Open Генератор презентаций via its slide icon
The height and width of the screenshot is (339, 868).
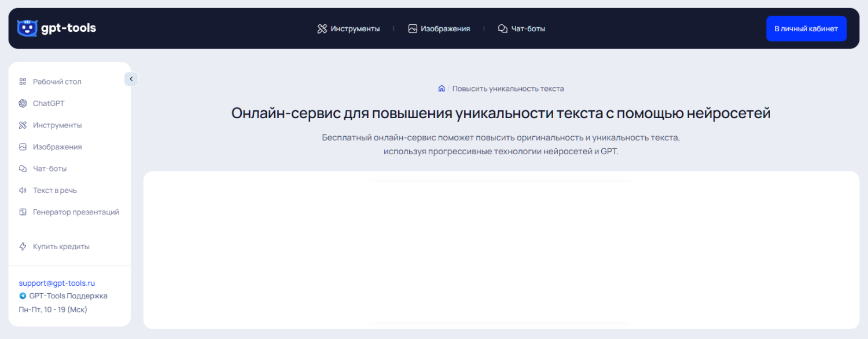(x=22, y=212)
